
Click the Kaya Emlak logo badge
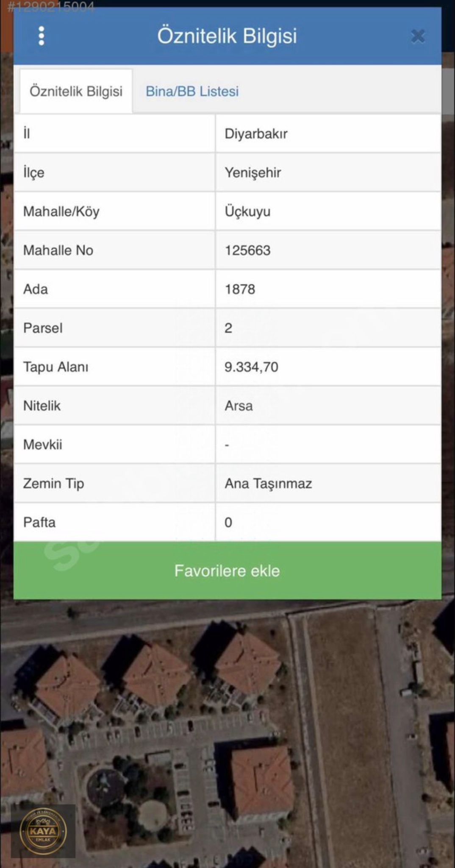(43, 831)
